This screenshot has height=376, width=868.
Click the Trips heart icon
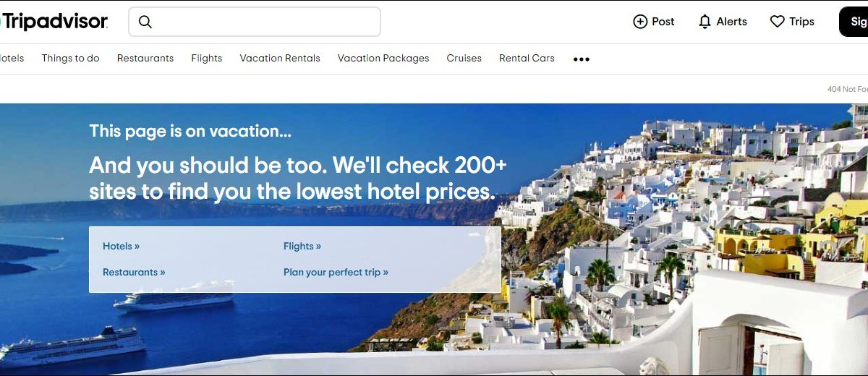pos(777,22)
